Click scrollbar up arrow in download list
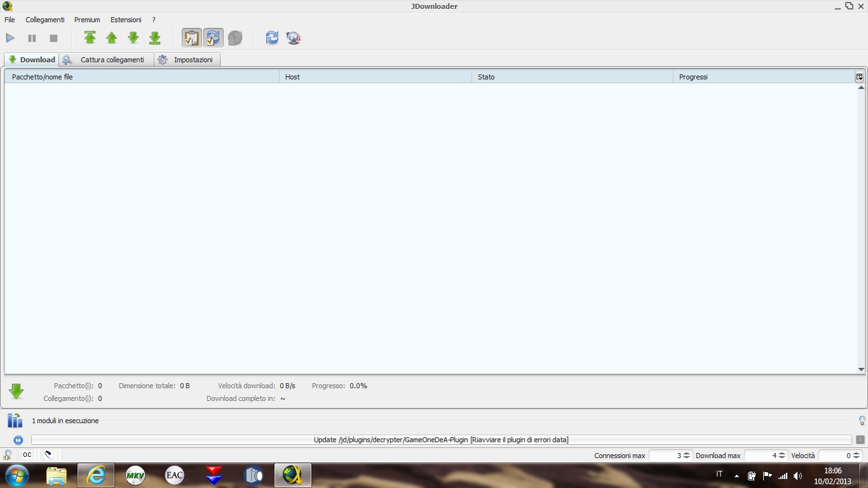868x488 pixels. pos(861,87)
